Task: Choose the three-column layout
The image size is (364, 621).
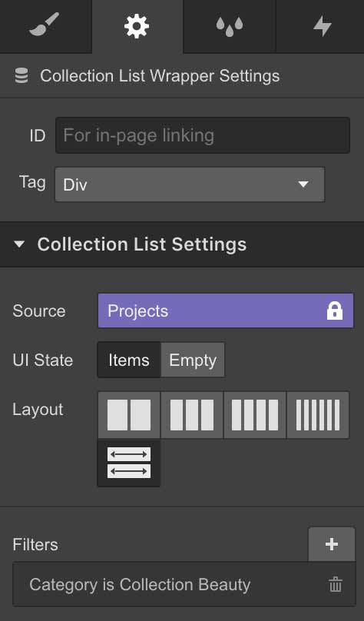Action: 192,415
